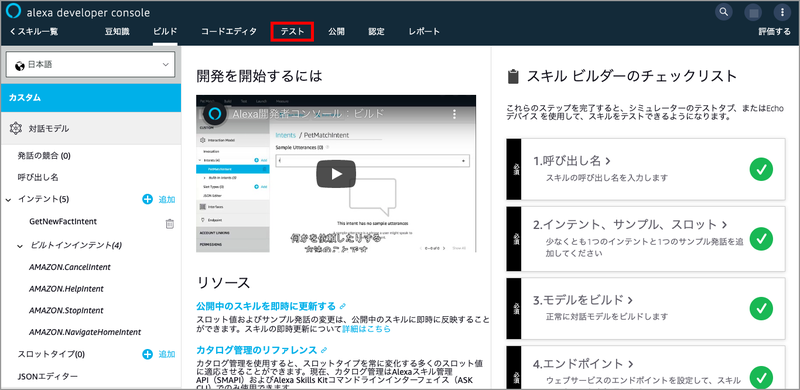The height and width of the screenshot is (390, 800).
Task: Play the Alexa developer console video
Action: [335, 174]
